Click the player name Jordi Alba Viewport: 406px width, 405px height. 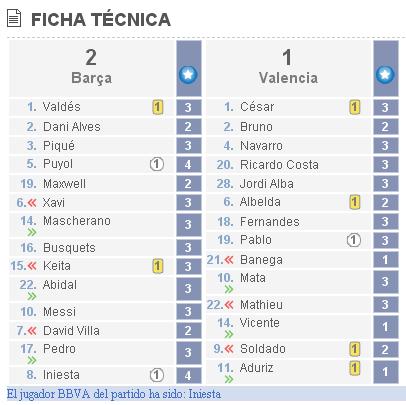coord(267,184)
